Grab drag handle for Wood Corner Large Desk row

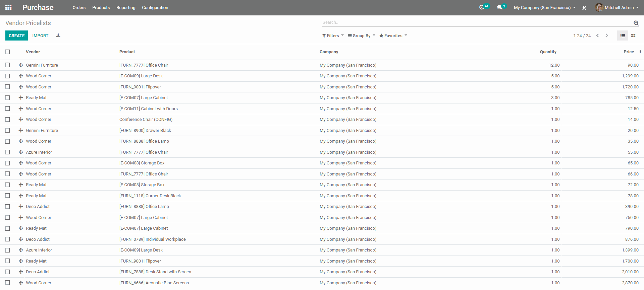click(x=21, y=76)
